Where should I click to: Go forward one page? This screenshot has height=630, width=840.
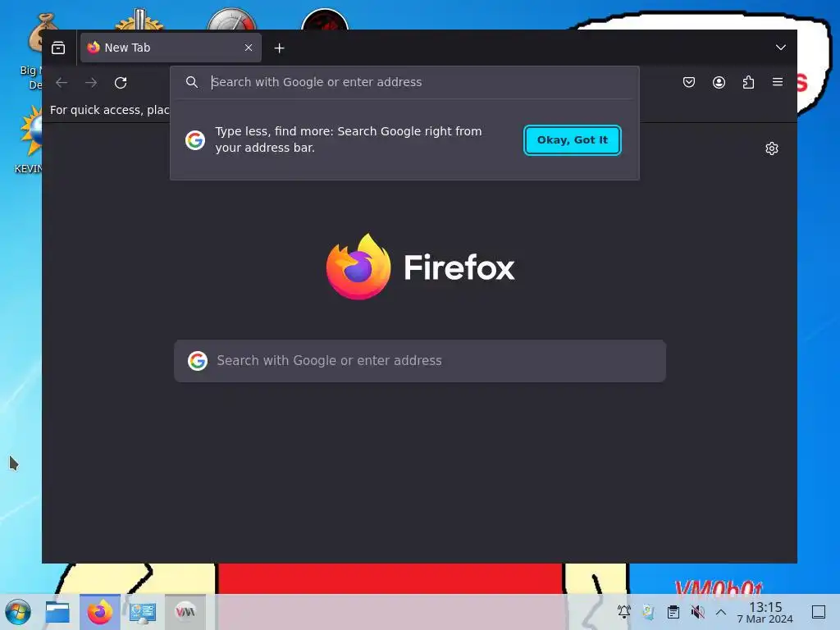tap(91, 83)
